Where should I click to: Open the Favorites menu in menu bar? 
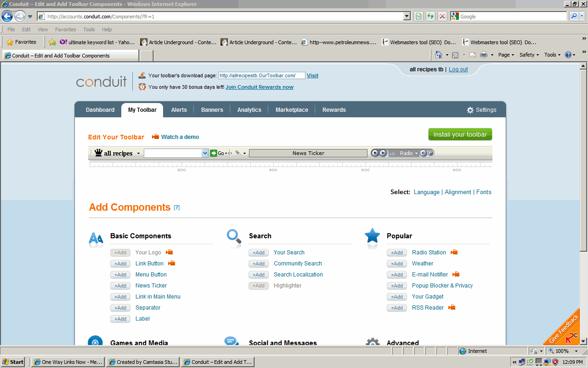tap(66, 29)
